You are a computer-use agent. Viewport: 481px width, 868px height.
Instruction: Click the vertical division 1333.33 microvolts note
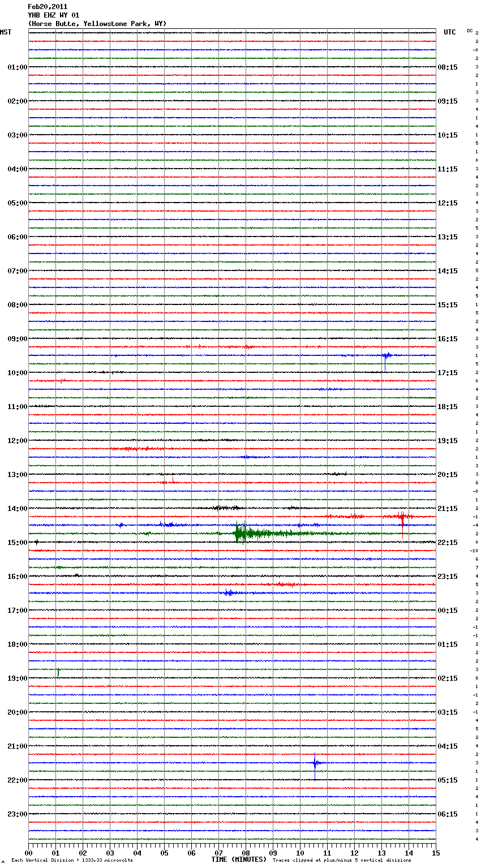(72, 861)
